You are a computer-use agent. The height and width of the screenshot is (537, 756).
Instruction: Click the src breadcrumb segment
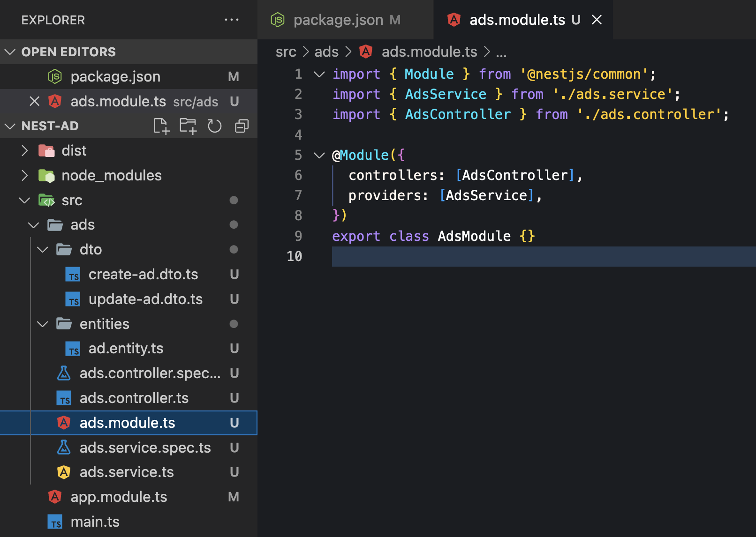tap(286, 52)
